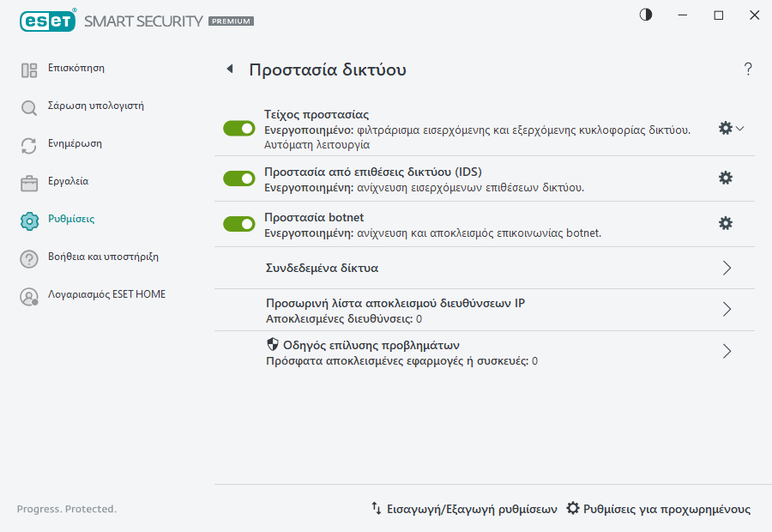
Task: Open Οδηγός επίλυσης προβλημάτων
Action: [x=727, y=351]
